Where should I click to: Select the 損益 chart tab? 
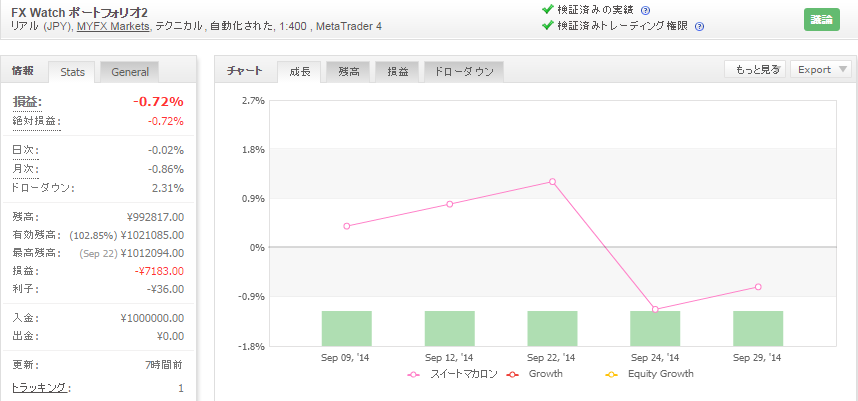[397, 72]
